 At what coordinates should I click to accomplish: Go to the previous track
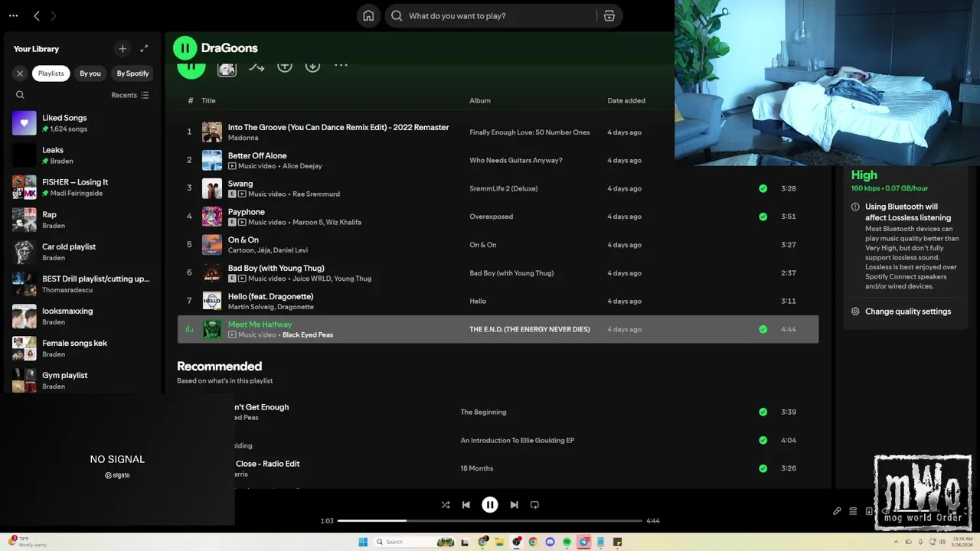click(x=465, y=505)
